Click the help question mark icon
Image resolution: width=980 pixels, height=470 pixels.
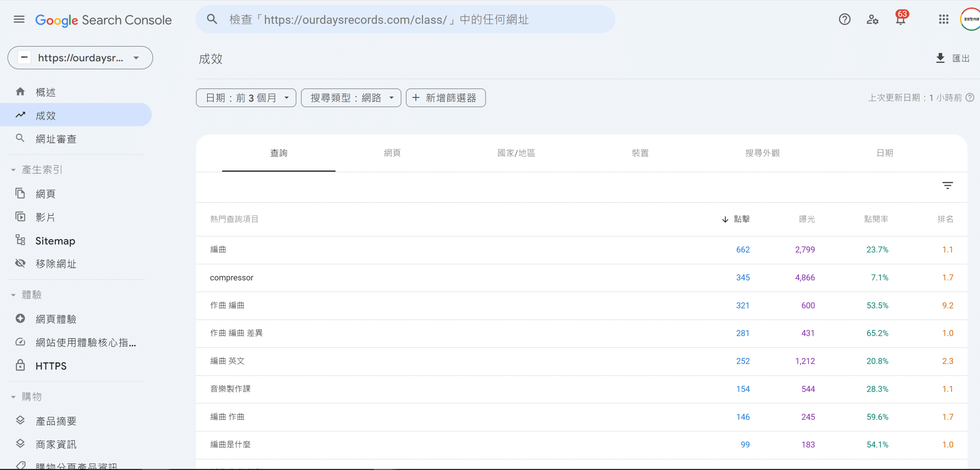pyautogui.click(x=844, y=19)
